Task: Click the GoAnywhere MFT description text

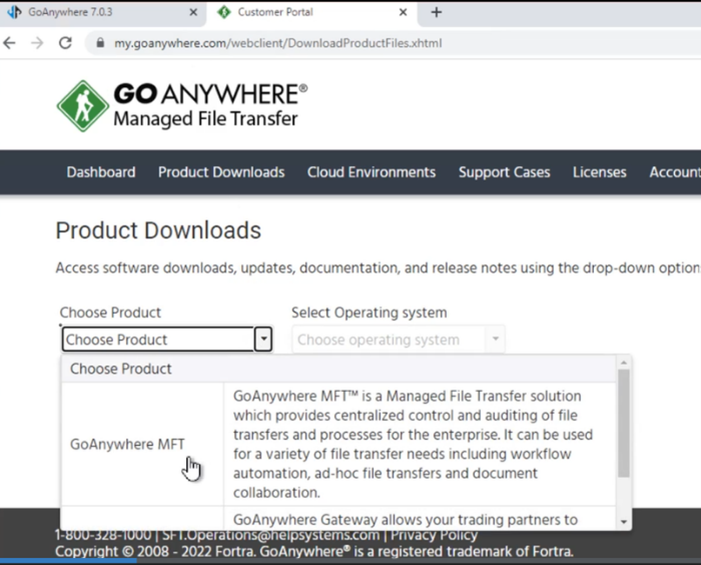Action: pos(413,444)
